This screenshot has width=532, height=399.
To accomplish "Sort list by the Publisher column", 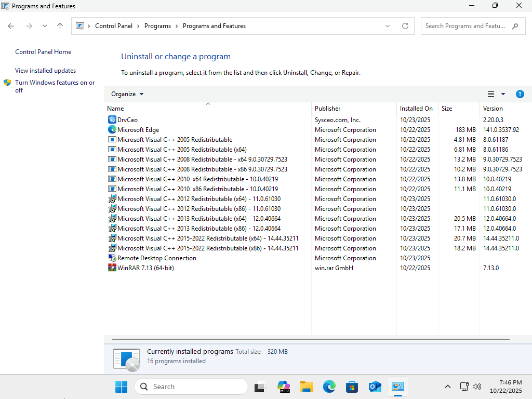I will (x=328, y=109).
